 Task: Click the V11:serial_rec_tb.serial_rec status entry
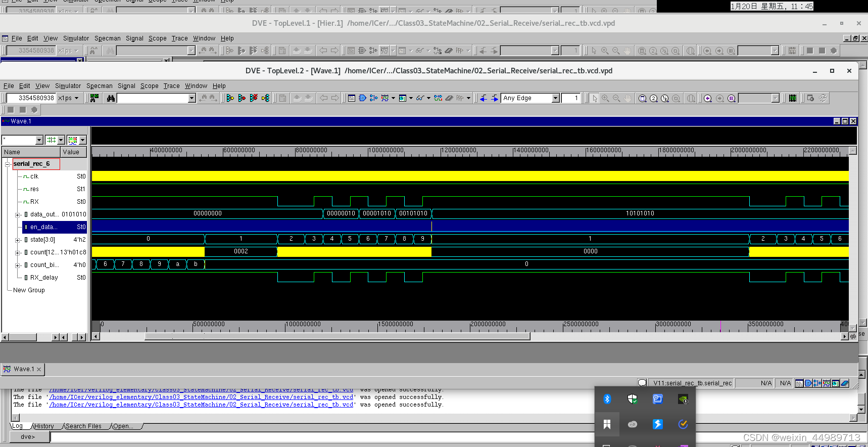click(x=692, y=383)
